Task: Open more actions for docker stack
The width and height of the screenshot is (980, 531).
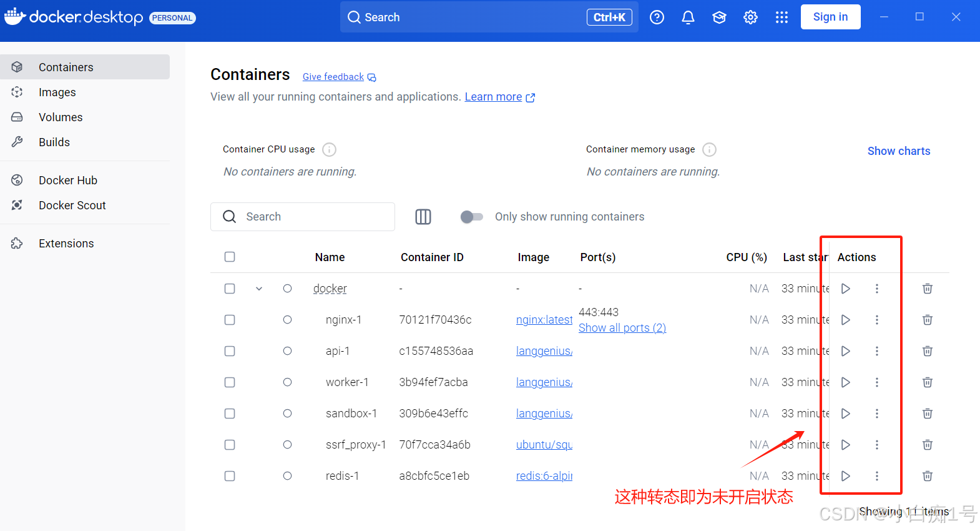Action: pyautogui.click(x=877, y=289)
